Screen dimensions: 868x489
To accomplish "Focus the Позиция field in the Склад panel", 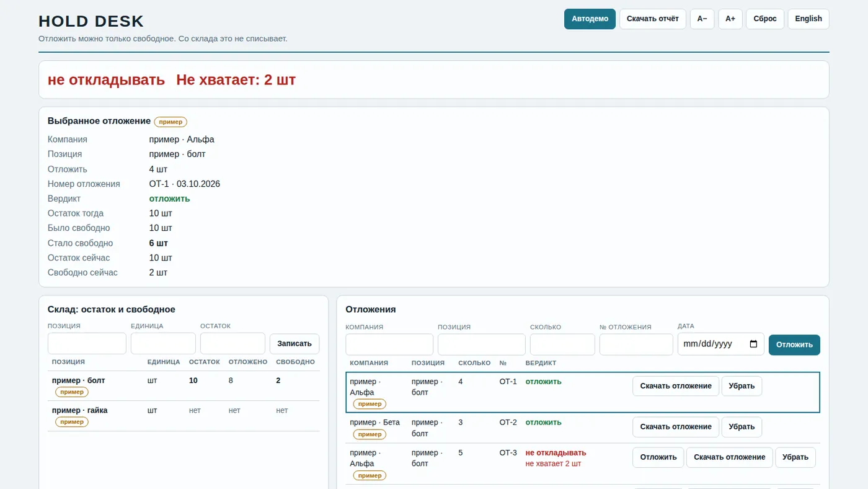I will pyautogui.click(x=87, y=344).
